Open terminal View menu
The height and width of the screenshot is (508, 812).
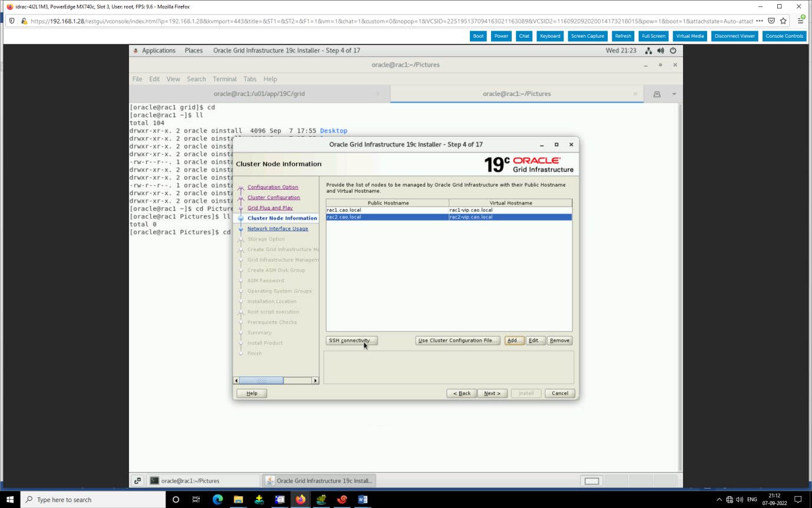tap(173, 79)
